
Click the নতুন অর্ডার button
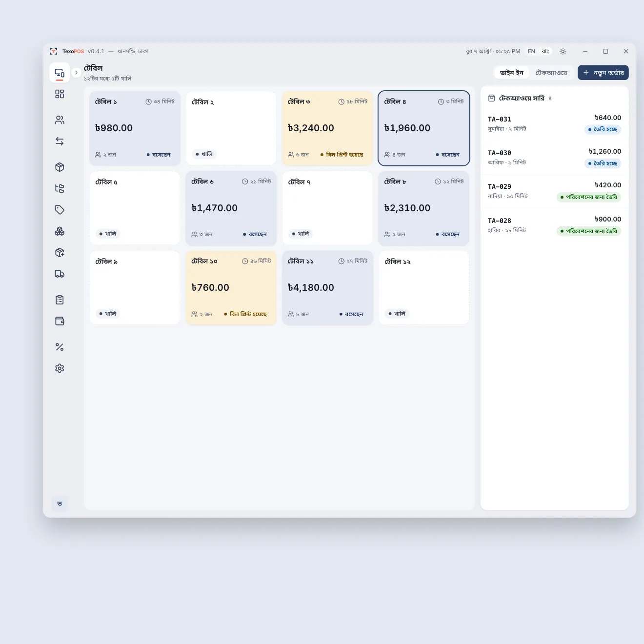603,73
